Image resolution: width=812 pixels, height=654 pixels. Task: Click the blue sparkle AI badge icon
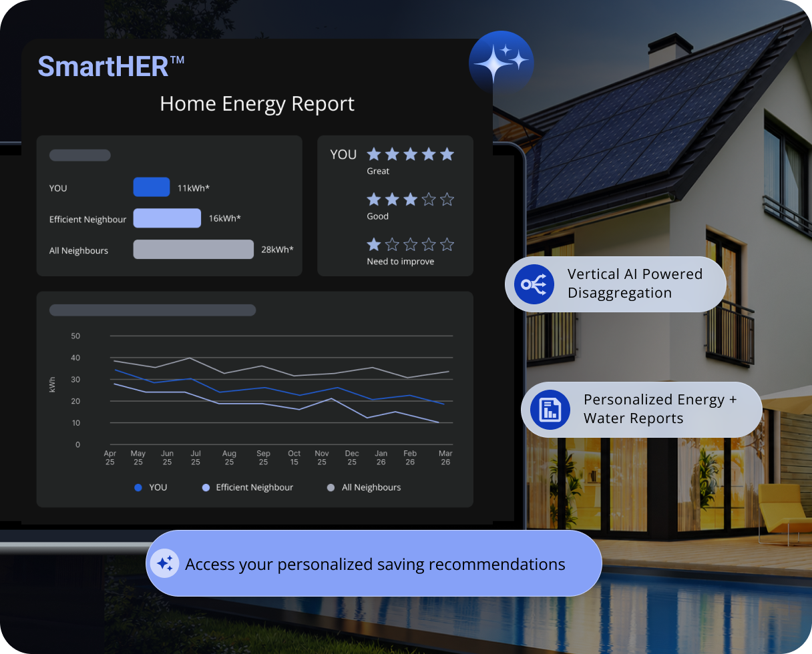[501, 62]
